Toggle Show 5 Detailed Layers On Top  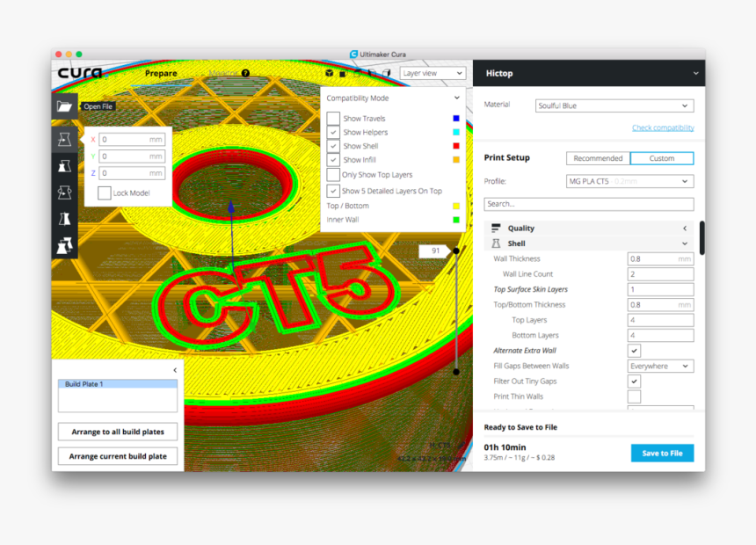pyautogui.click(x=333, y=191)
